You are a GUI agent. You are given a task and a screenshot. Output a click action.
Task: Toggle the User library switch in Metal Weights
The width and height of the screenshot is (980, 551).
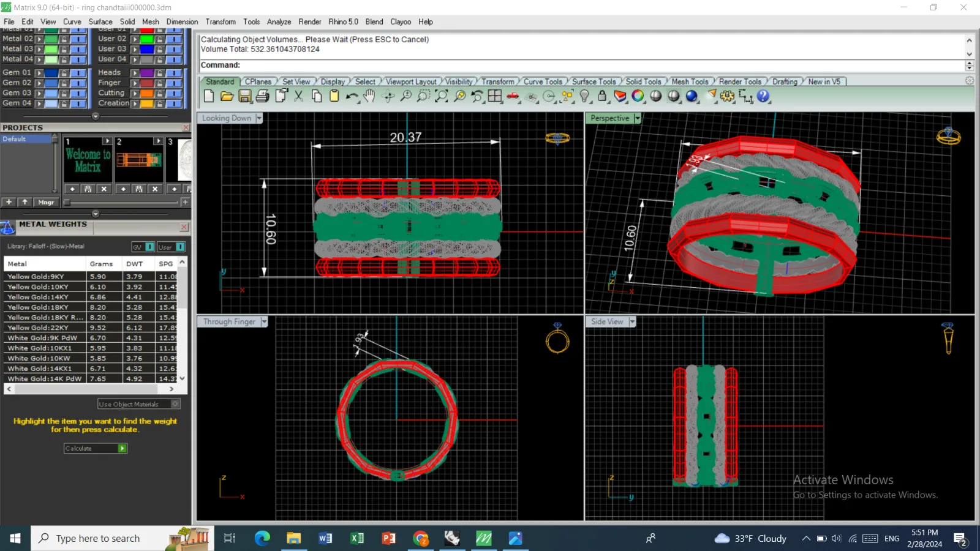[x=180, y=247]
